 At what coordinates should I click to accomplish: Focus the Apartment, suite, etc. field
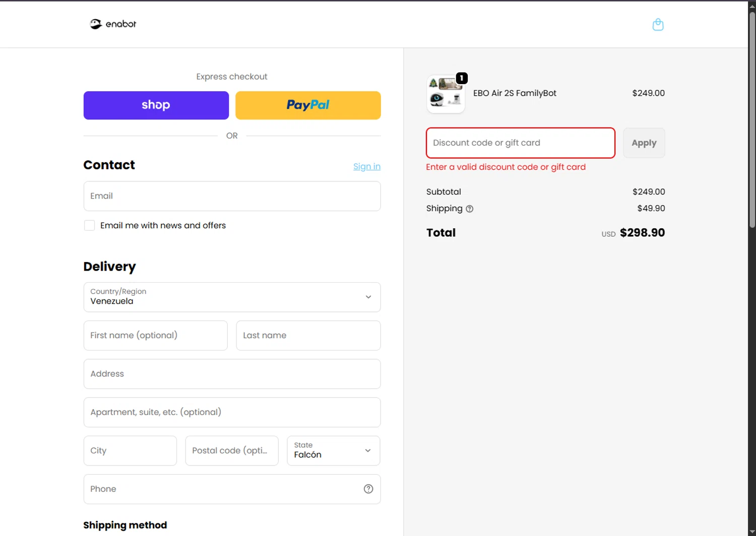point(232,412)
